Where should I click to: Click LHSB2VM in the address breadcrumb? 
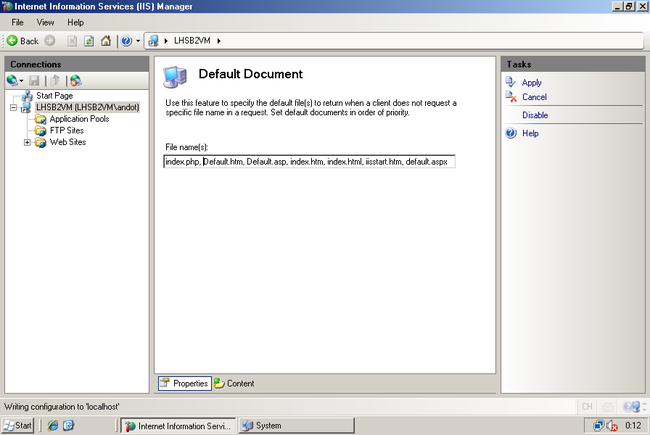click(192, 41)
